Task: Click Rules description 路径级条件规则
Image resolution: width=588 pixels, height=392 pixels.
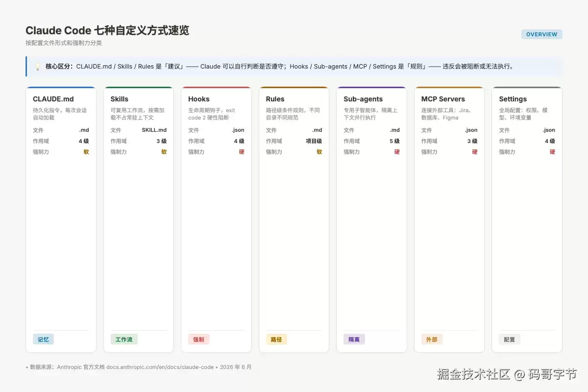Action: tap(293, 114)
